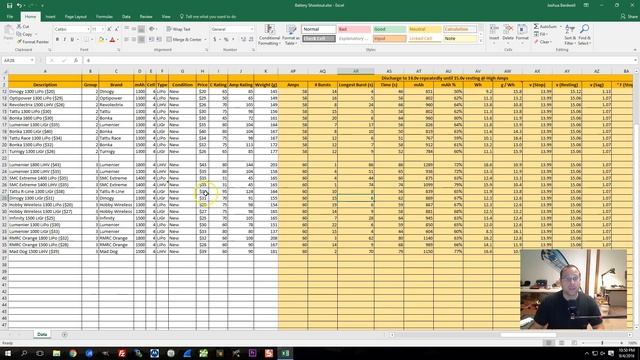Copy the selected cells
This screenshot has width=640, height=360.
(24, 34)
